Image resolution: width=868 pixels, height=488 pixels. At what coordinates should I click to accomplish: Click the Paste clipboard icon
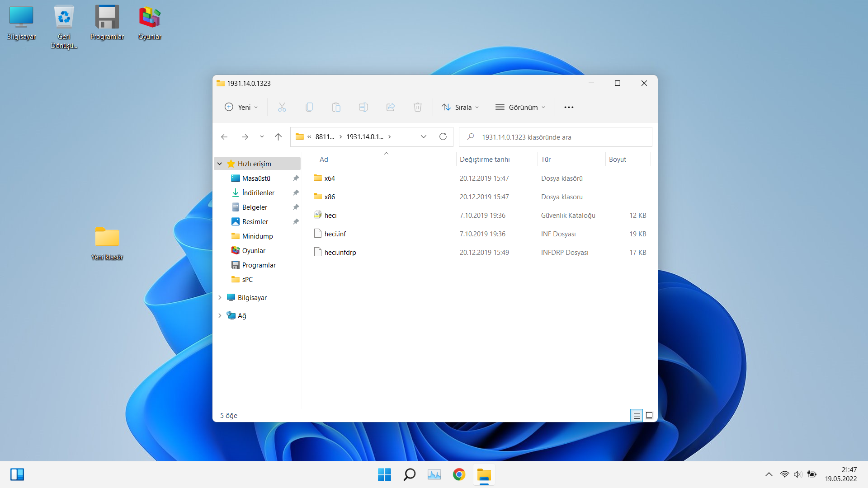(x=336, y=107)
